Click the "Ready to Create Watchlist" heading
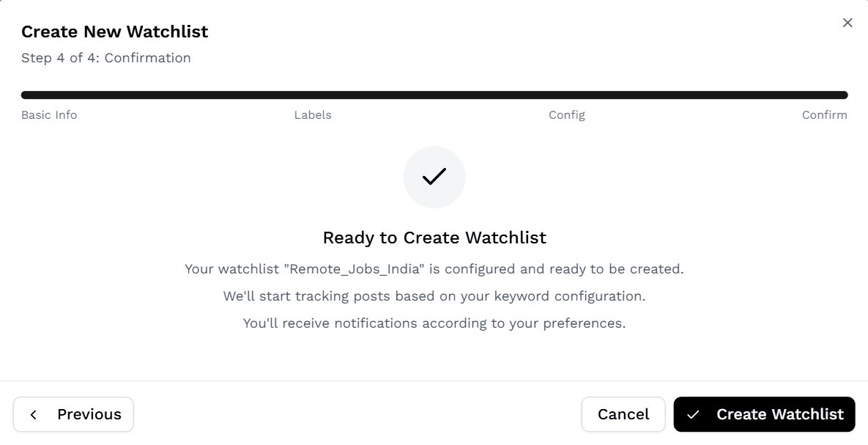This screenshot has height=445, width=868. (434, 238)
